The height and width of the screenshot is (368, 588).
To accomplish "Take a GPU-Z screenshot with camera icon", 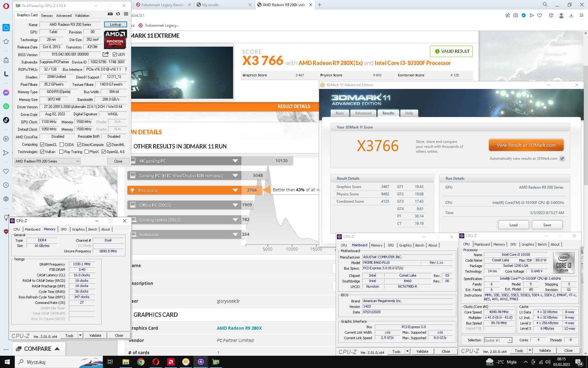I will pos(110,14).
